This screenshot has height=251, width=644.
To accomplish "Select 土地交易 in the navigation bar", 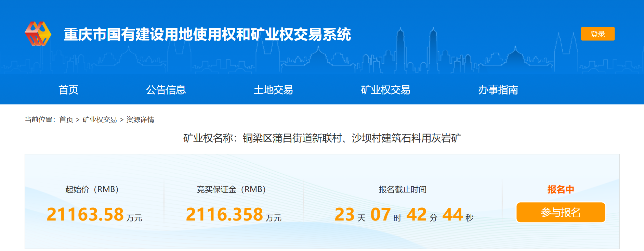I will (x=273, y=90).
